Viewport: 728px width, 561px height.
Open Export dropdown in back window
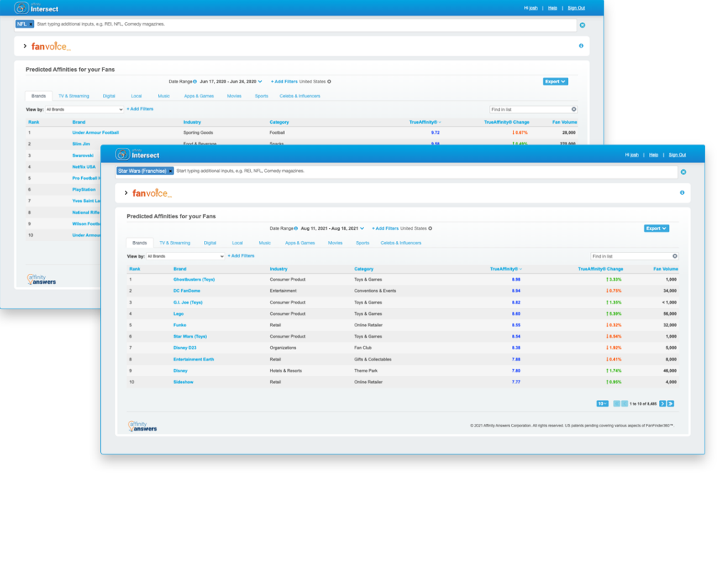(x=555, y=82)
